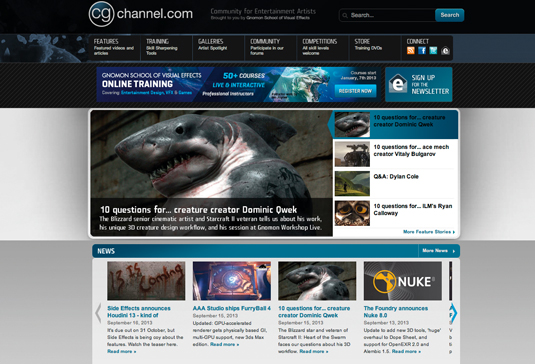This screenshot has width=535, height=364.
Task: Select Ryan Calloway owl thumbnail
Action: 352,213
